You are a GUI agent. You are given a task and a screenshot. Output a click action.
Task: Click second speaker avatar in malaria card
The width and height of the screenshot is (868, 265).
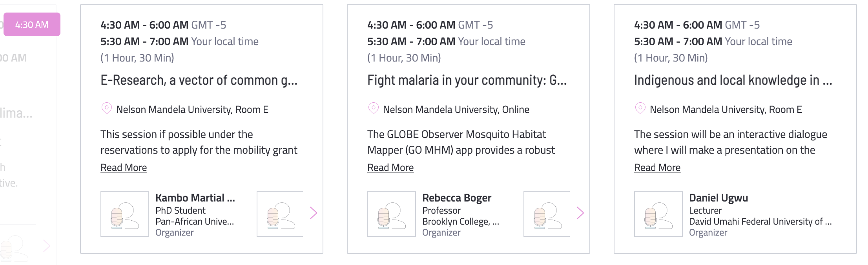pyautogui.click(x=547, y=214)
